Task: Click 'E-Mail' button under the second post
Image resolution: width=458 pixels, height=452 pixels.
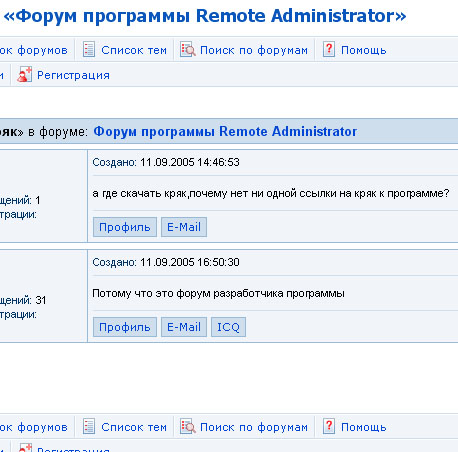Action: coord(184,327)
